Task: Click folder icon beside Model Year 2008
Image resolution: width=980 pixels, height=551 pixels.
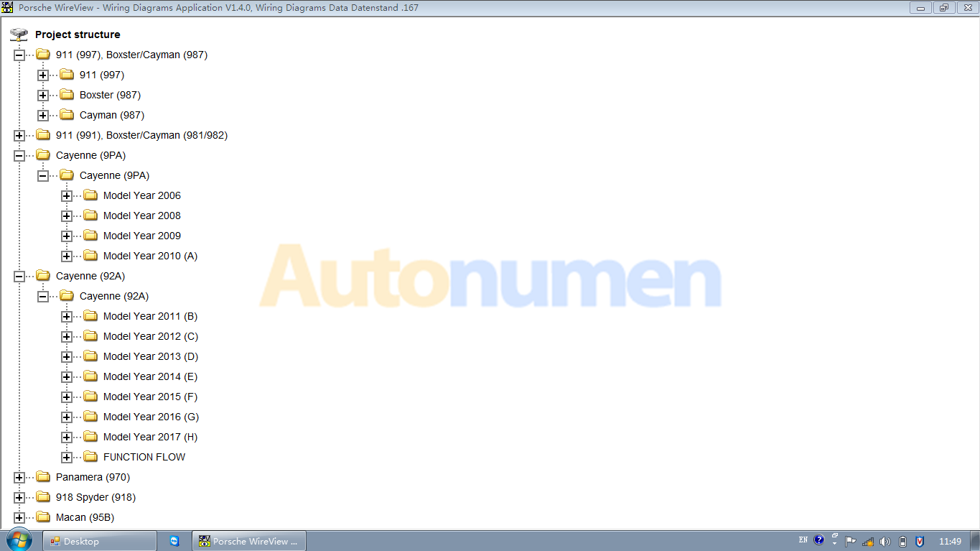Action: 90,215
